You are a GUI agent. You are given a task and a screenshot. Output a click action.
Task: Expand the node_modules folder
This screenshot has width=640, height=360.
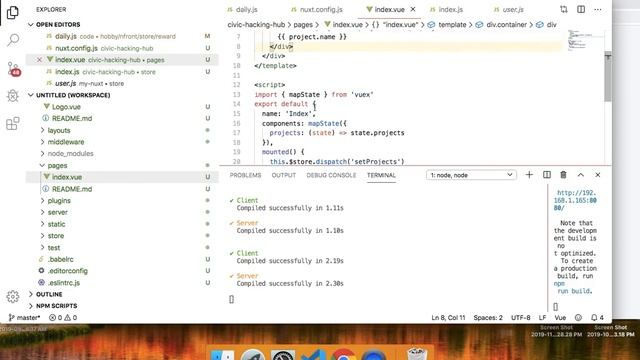70,153
